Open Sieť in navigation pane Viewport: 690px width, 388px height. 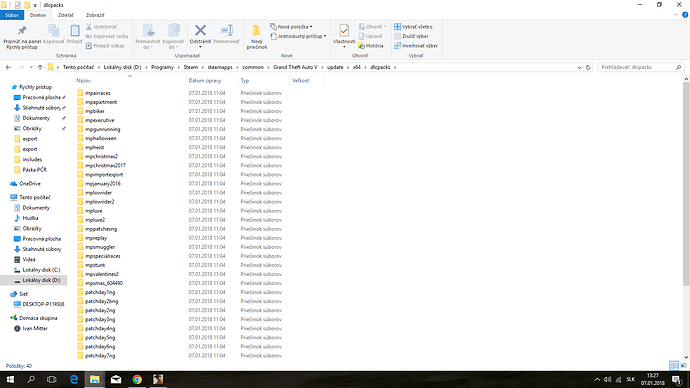click(23, 294)
